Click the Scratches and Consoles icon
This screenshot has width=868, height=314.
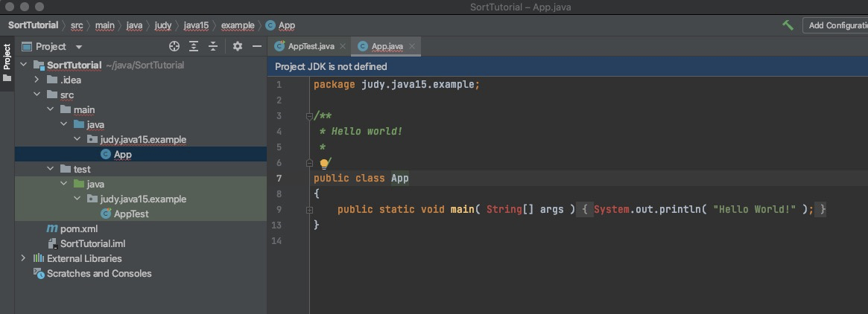click(x=39, y=272)
